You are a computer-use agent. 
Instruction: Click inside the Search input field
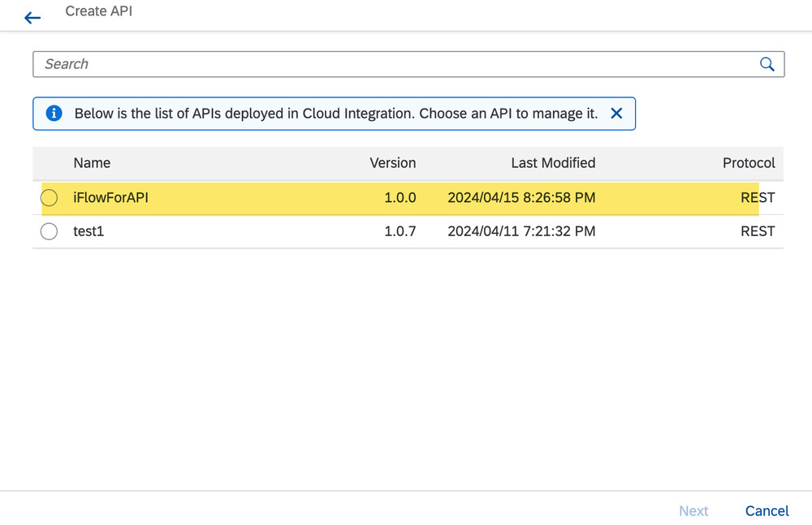pyautogui.click(x=325, y=63)
